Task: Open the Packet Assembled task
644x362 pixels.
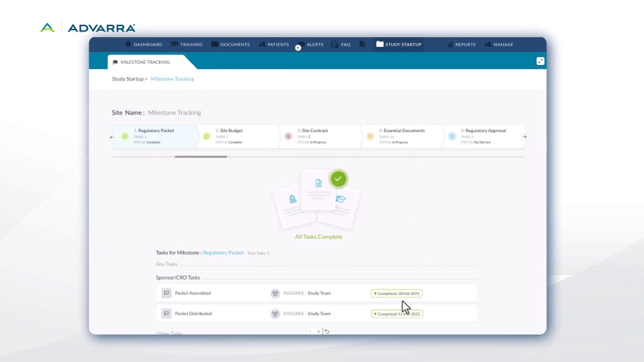Action: click(x=316, y=293)
